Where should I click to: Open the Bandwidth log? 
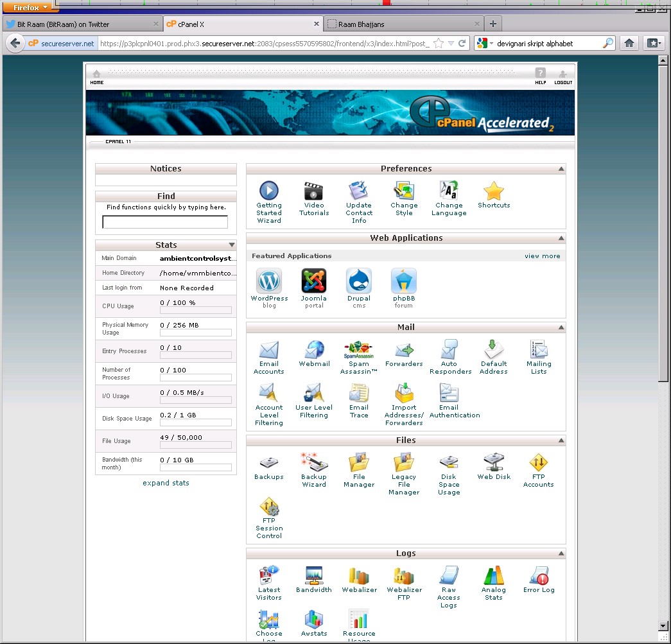pyautogui.click(x=314, y=580)
